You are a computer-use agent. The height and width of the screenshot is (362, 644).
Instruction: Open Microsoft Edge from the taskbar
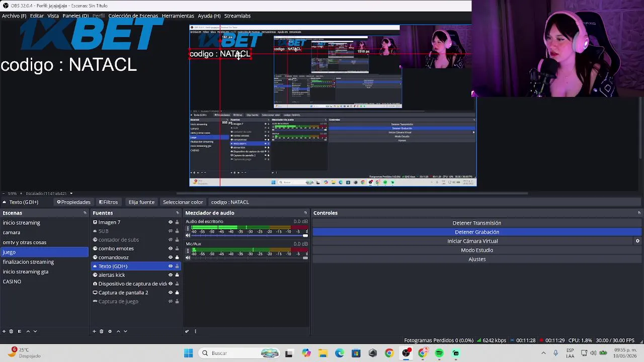pos(340,353)
